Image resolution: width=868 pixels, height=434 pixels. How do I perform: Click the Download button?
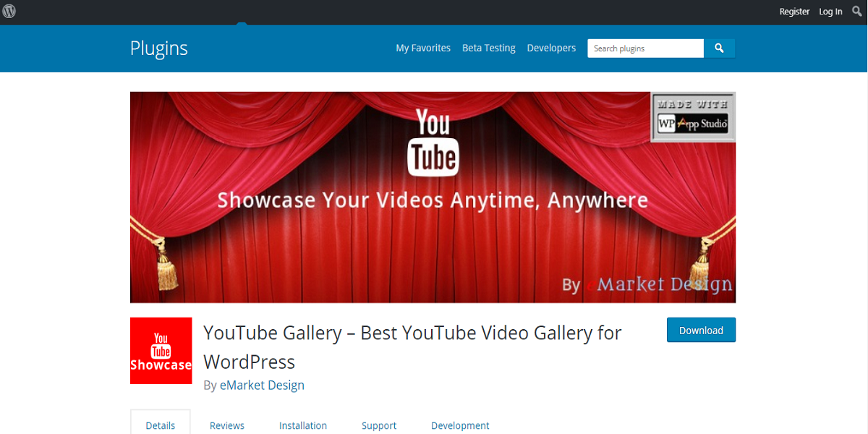tap(701, 330)
